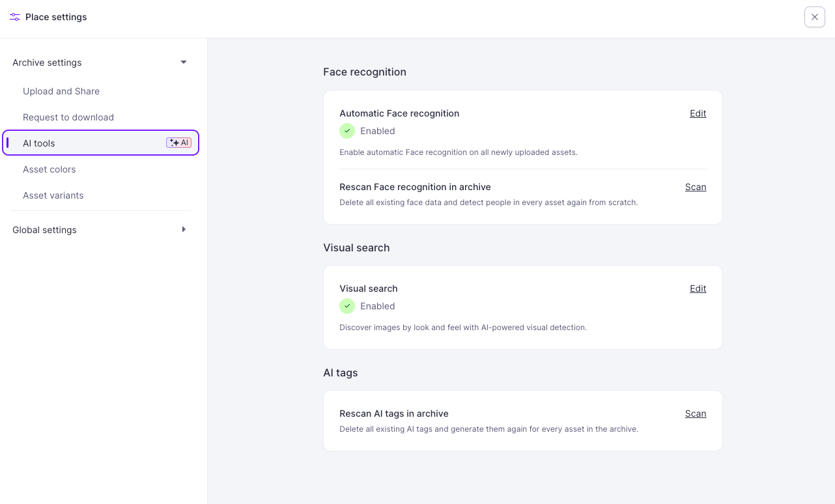Open Asset colors settings
This screenshot has width=835, height=504.
click(x=50, y=169)
